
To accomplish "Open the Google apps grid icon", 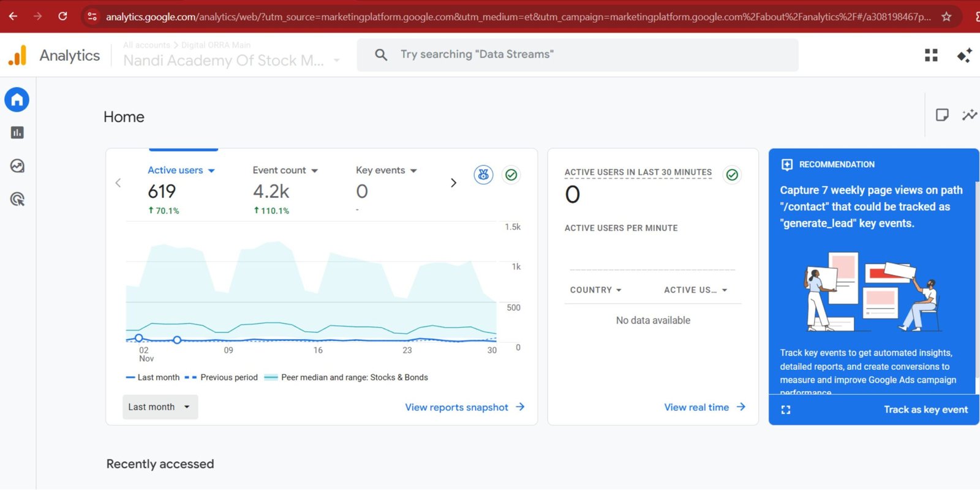I will tap(931, 55).
